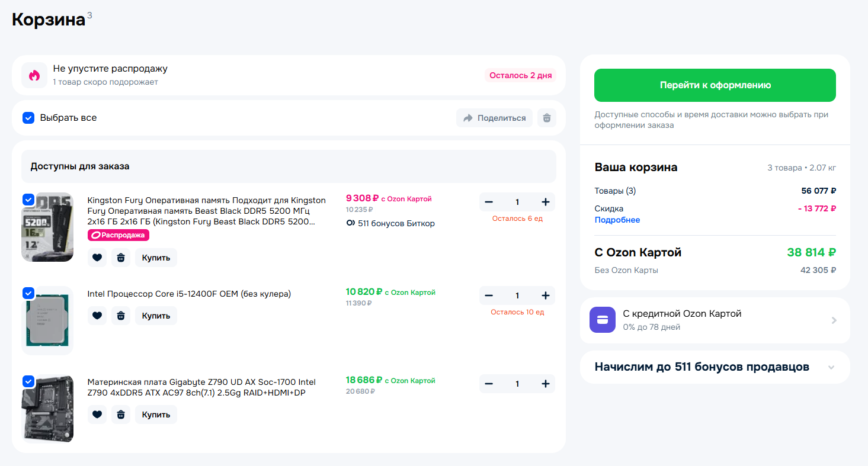This screenshot has height=466, width=868.
Task: Click 'С кредитной Ozon Картой' label
Action: (x=682, y=314)
